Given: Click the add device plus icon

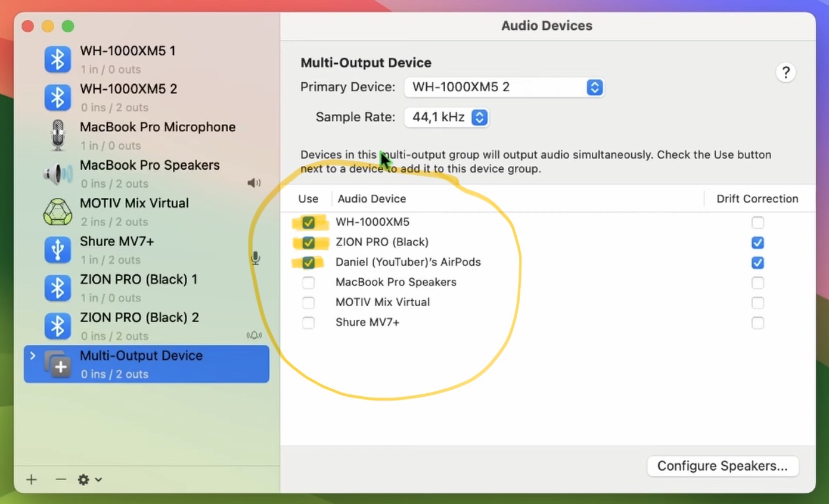Looking at the screenshot, I should (x=32, y=480).
